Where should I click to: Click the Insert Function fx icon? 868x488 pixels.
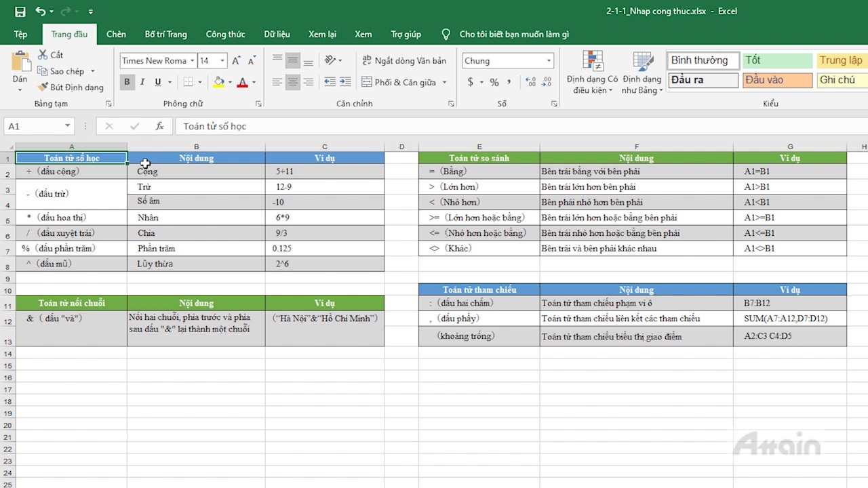pyautogui.click(x=160, y=126)
